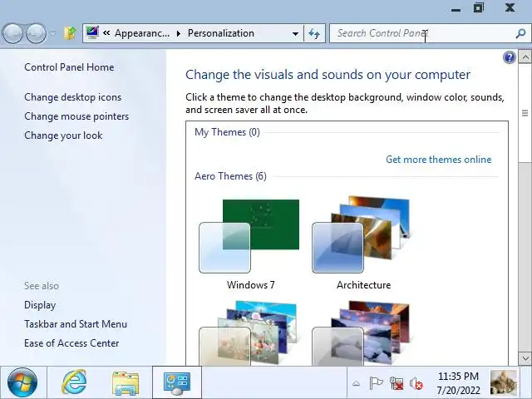The width and height of the screenshot is (532, 399).
Task: Select the Windows 7 theme thumbnail
Action: (249, 236)
